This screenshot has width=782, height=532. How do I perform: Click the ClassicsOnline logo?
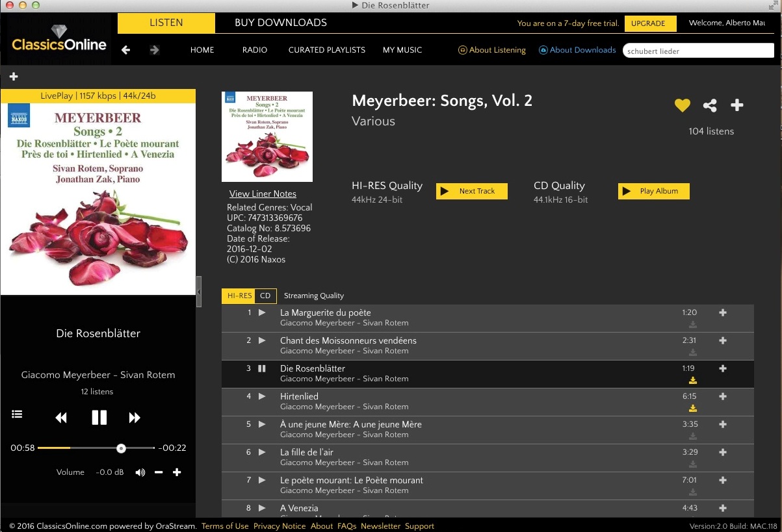(x=59, y=39)
